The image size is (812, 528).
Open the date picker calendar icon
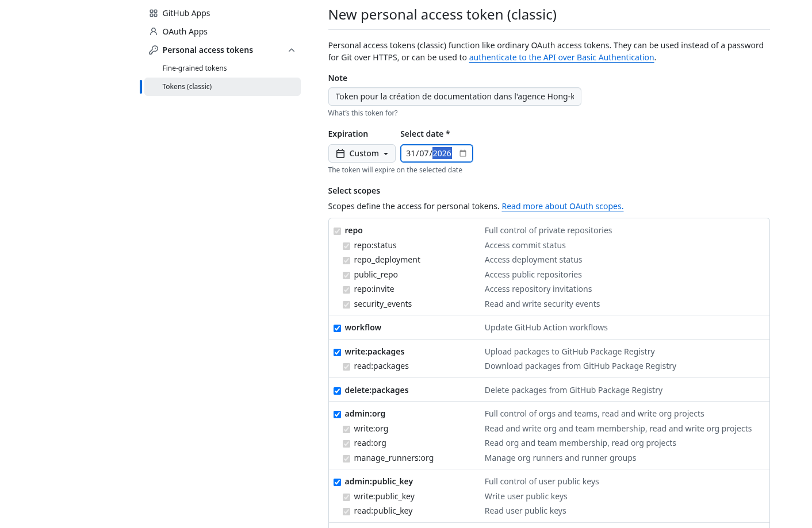pos(463,153)
